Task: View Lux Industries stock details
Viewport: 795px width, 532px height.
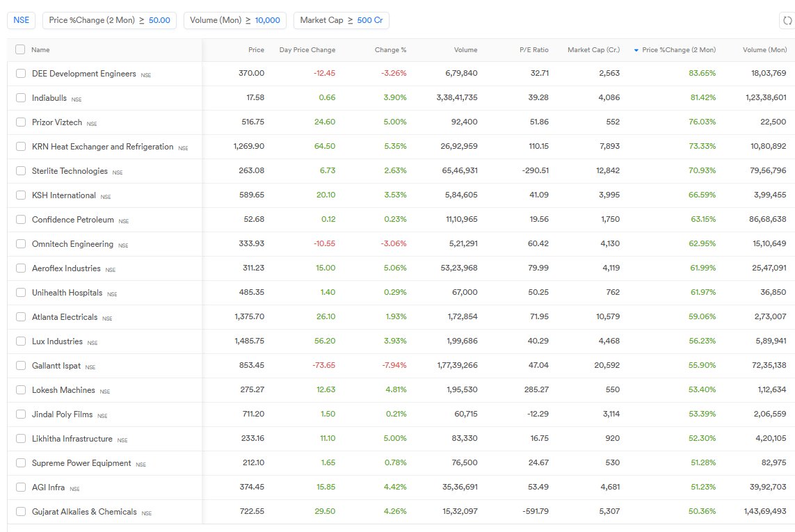Action: coord(57,341)
